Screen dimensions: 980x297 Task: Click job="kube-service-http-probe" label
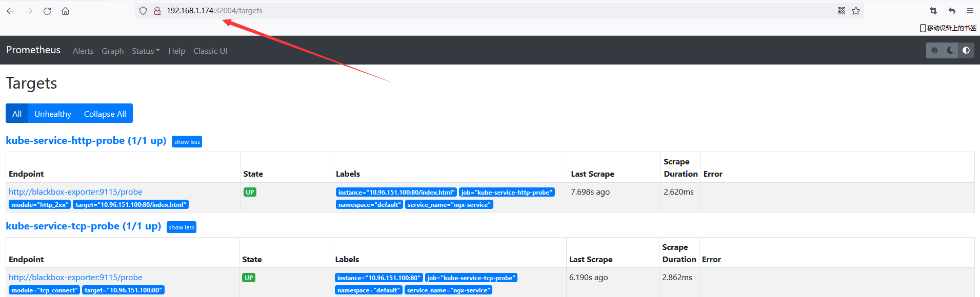(x=507, y=193)
